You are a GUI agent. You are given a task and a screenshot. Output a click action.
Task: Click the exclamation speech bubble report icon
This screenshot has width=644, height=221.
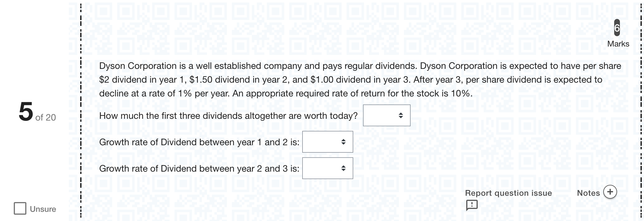pos(472,205)
